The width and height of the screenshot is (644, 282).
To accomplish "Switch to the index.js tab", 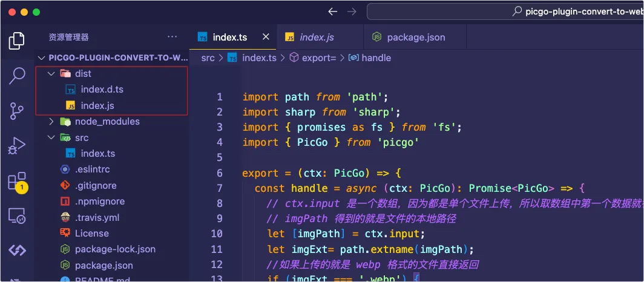I will click(320, 38).
